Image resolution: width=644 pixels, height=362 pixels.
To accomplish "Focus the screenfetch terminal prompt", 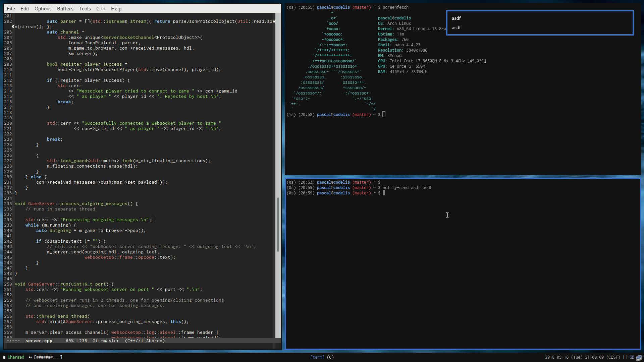I will pyautogui.click(x=384, y=115).
